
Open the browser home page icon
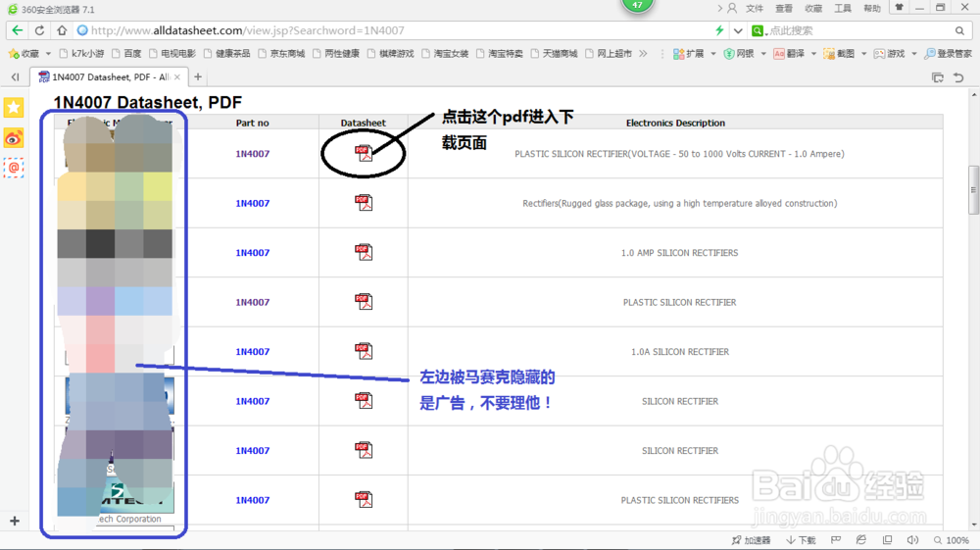[61, 30]
